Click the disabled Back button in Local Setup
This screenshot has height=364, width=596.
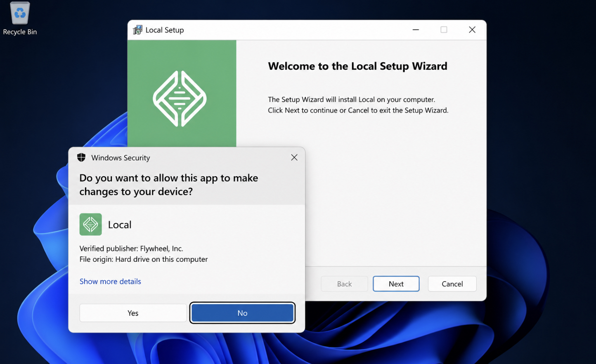[x=344, y=284]
